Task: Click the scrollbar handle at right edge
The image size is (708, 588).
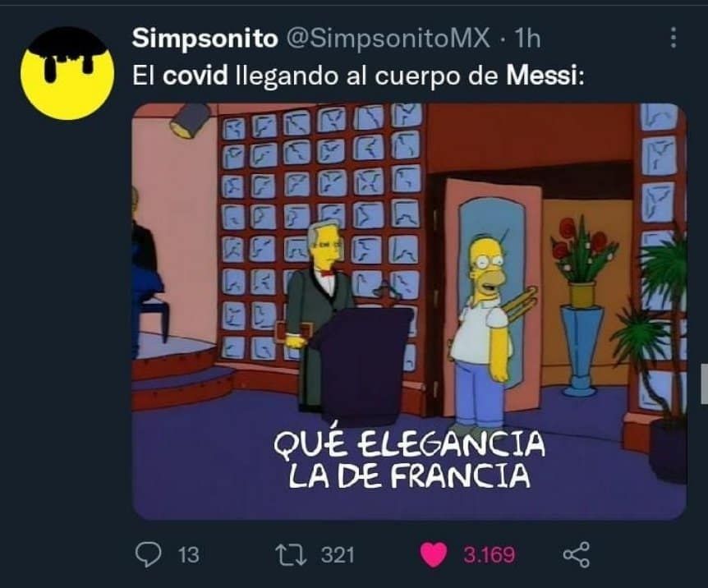Action: coord(704,383)
